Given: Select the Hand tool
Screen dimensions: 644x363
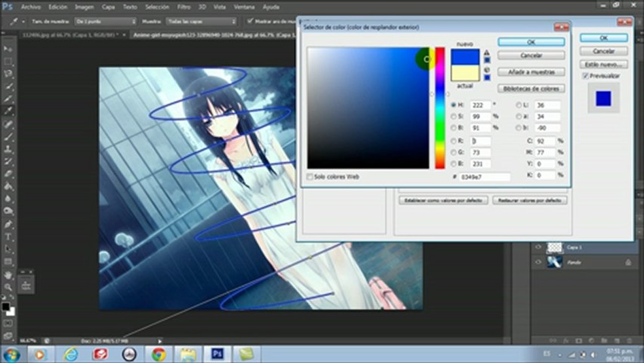Looking at the screenshot, I should click(x=8, y=275).
